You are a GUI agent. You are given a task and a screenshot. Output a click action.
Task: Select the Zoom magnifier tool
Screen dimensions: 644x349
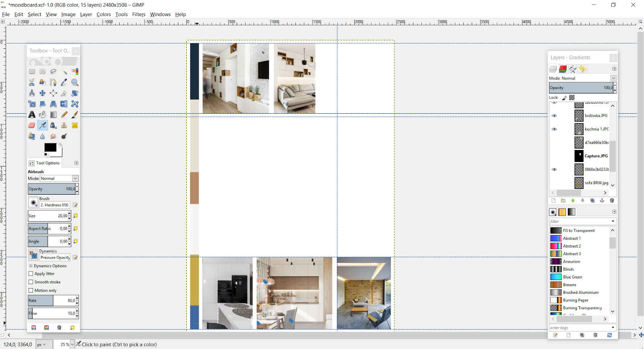[x=75, y=82]
